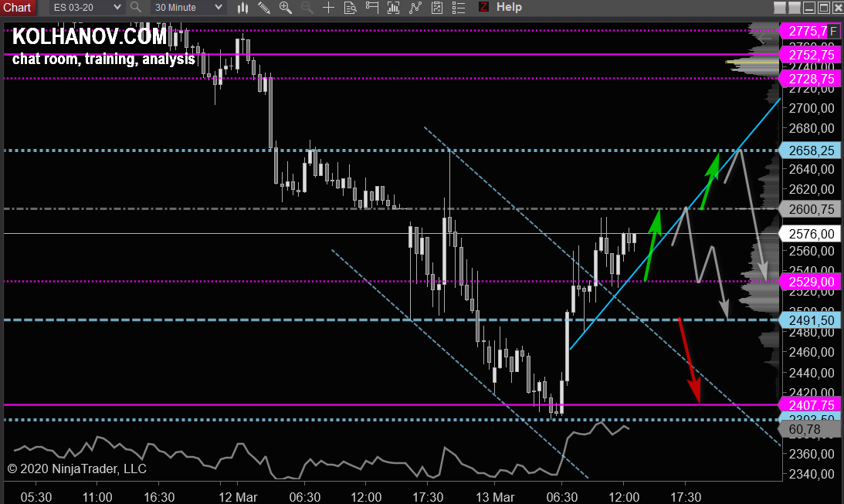Select the 2529,00 price marker
Screen dimensions: 844x504
pos(811,282)
